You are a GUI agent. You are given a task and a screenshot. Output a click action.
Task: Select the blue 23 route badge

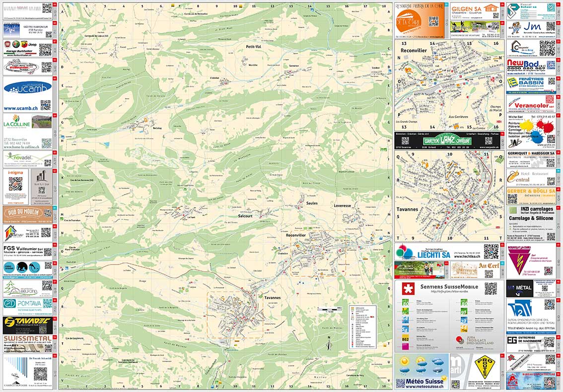coord(464,320)
